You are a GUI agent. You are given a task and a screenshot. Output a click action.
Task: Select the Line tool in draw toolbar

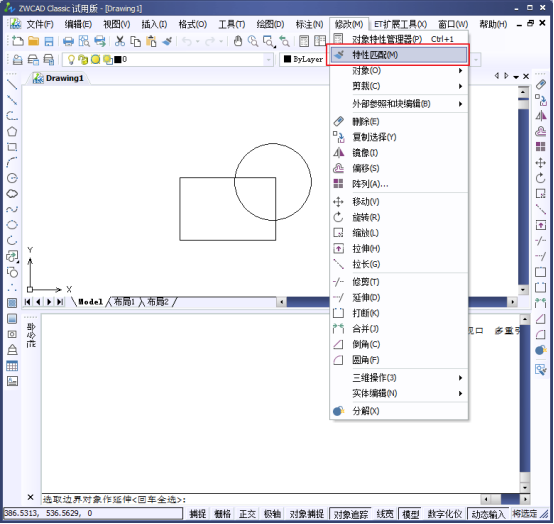[x=12, y=84]
